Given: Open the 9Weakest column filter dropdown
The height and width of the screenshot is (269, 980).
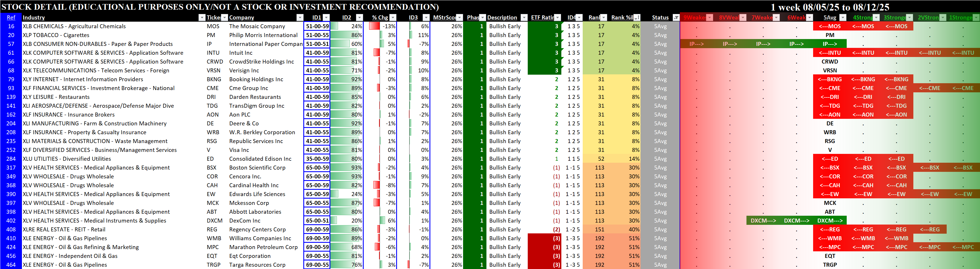Looking at the screenshot, I should tap(709, 17).
